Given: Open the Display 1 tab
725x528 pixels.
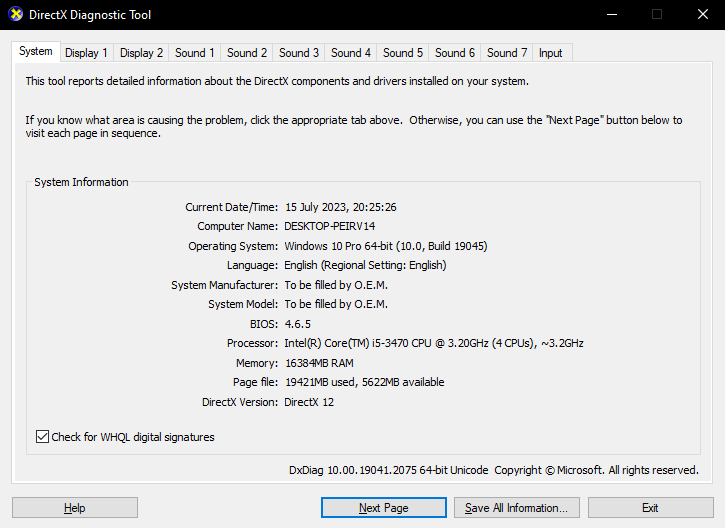Looking at the screenshot, I should [86, 53].
